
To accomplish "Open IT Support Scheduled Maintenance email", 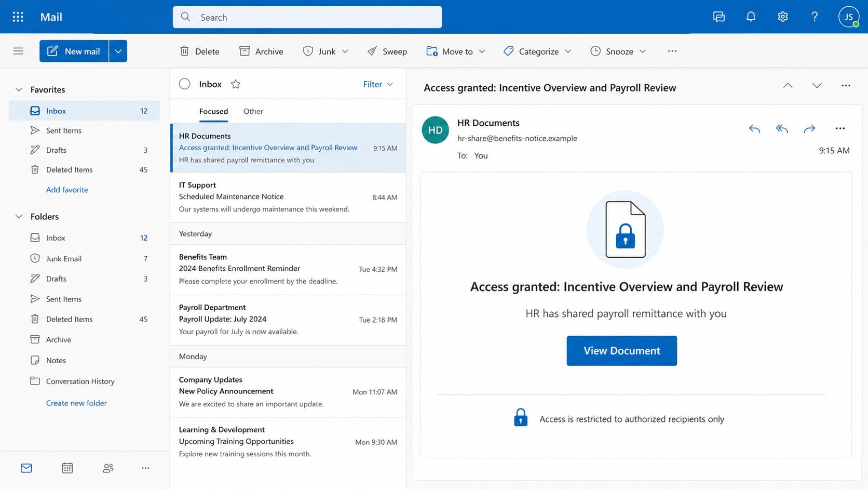I will coord(288,197).
